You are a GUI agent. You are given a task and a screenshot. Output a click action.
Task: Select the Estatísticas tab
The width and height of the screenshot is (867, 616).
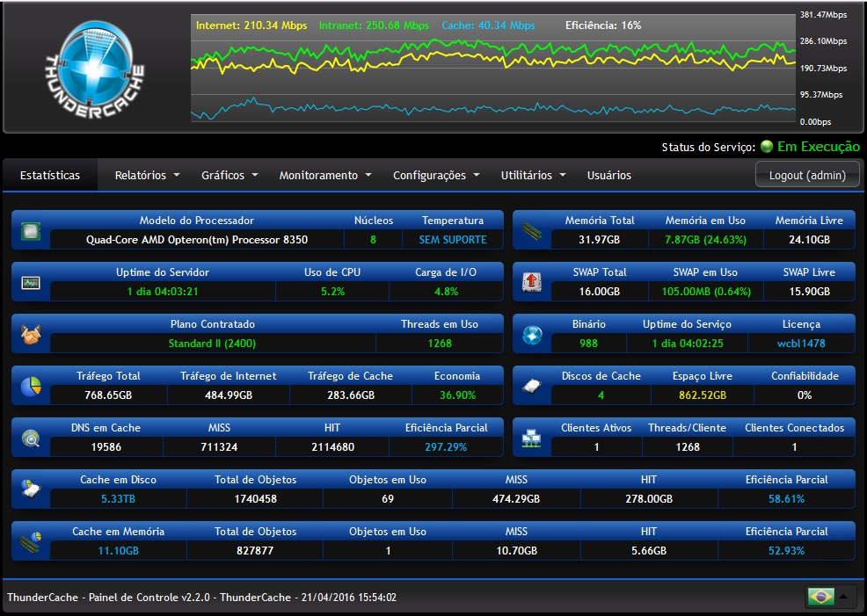pos(50,175)
